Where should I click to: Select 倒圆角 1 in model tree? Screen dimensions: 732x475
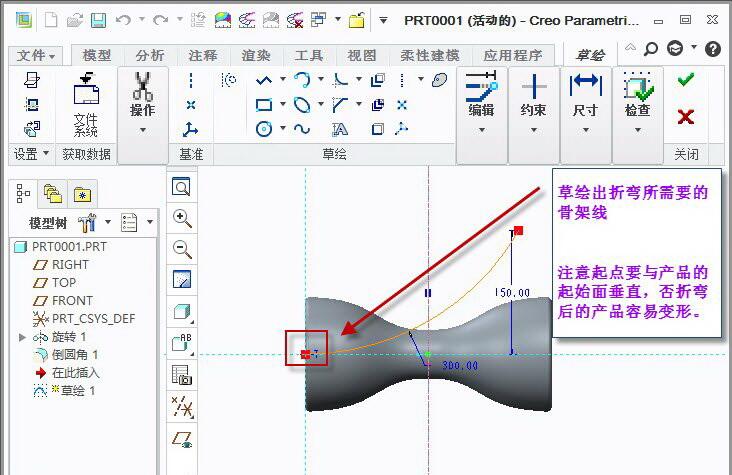pyautogui.click(x=66, y=355)
